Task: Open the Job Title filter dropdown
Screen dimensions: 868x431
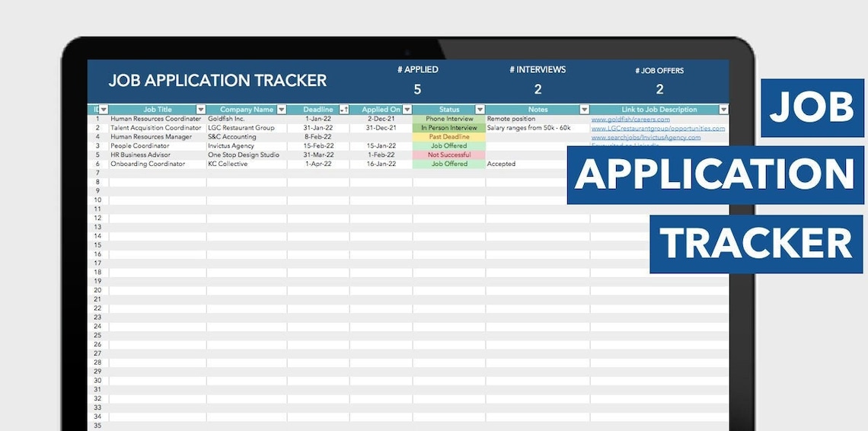Action: coord(201,110)
